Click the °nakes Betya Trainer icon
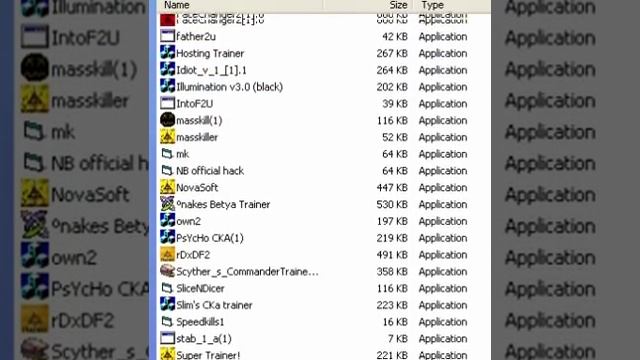The image size is (640, 360). 167,204
